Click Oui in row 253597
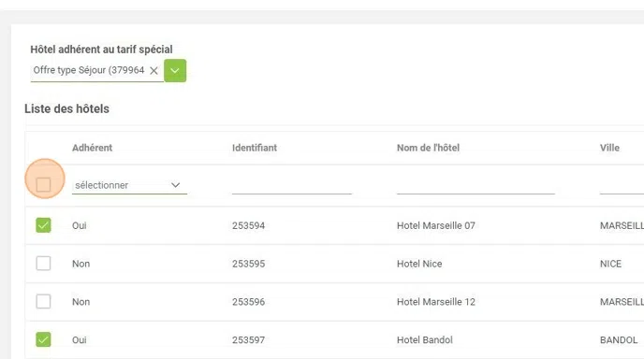The height and width of the screenshot is (359, 644). [x=80, y=340]
